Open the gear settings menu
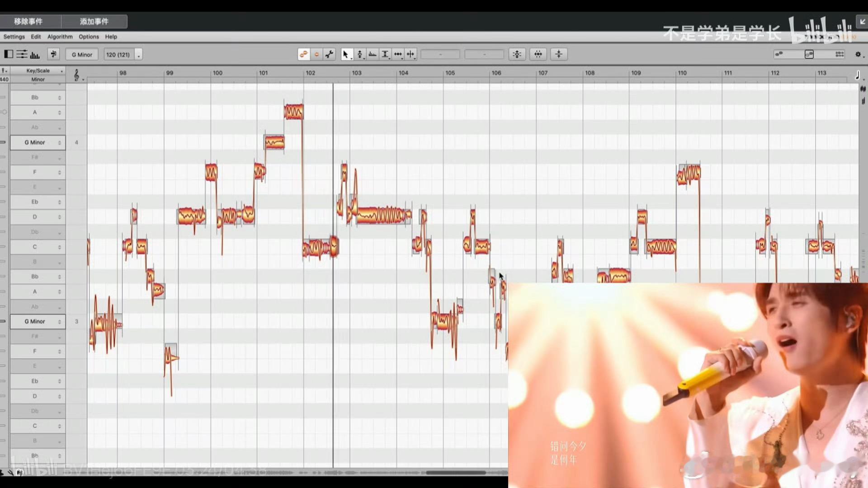 tap(858, 54)
